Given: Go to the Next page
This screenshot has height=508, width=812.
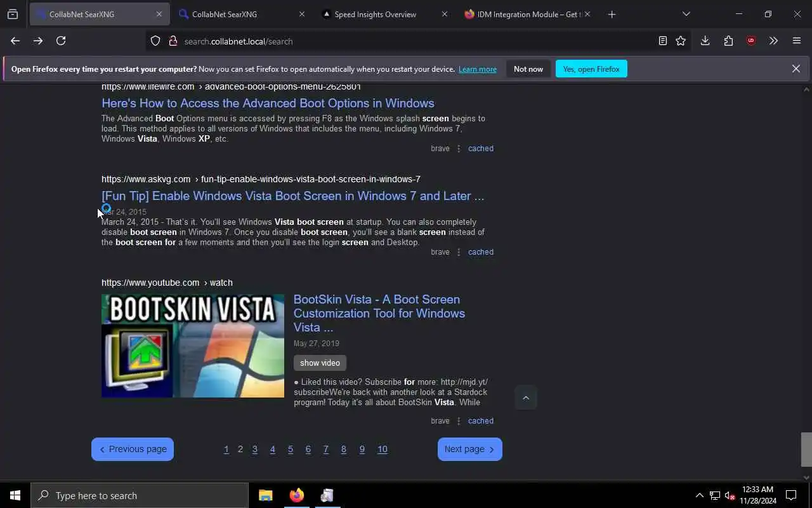Looking at the screenshot, I should pyautogui.click(x=470, y=449).
